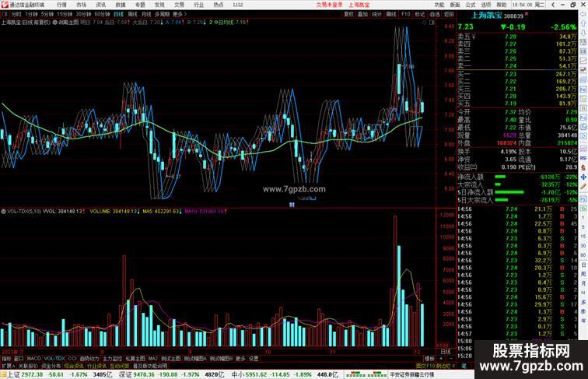Select the 周线 weekly chart period
Screen dimensions: 588x379
point(132,14)
